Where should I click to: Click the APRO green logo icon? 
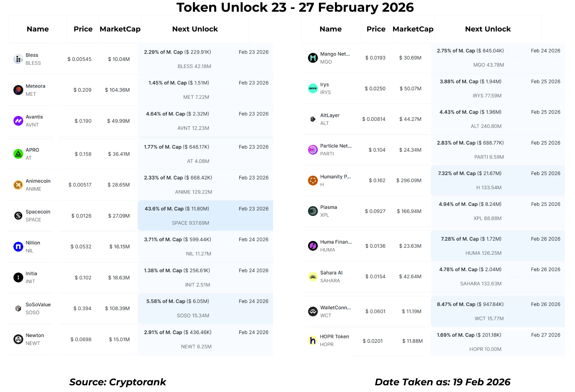(18, 154)
